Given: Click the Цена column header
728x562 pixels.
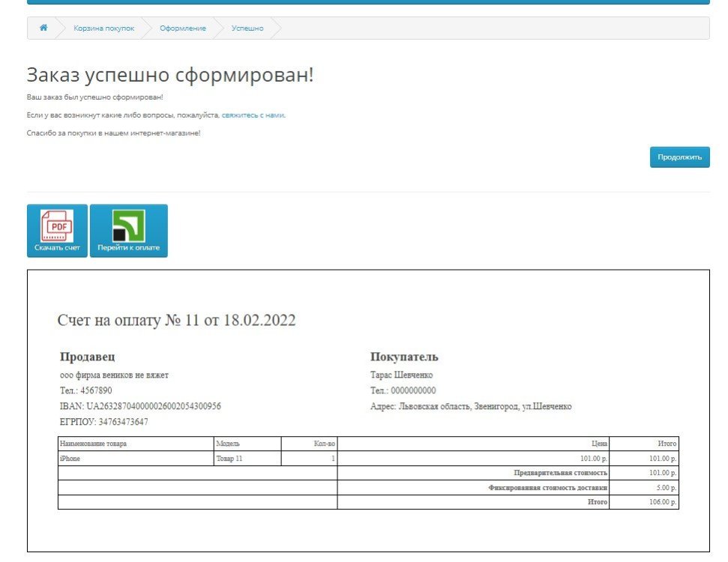Looking at the screenshot, I should [x=599, y=444].
